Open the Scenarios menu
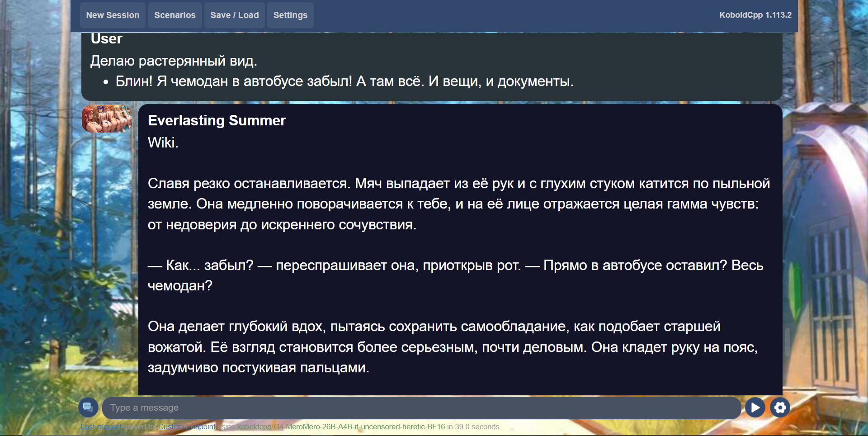Screen dimensions: 868x436 (175, 15)
